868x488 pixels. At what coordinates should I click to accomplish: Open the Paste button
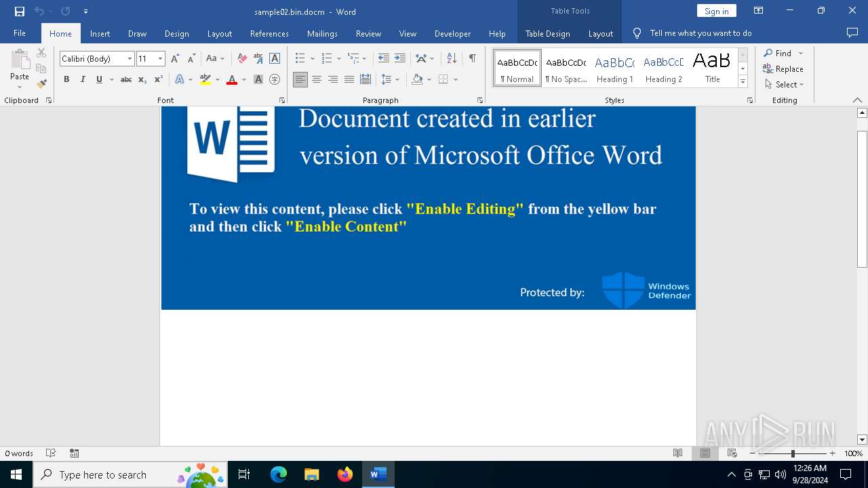pos(20,69)
